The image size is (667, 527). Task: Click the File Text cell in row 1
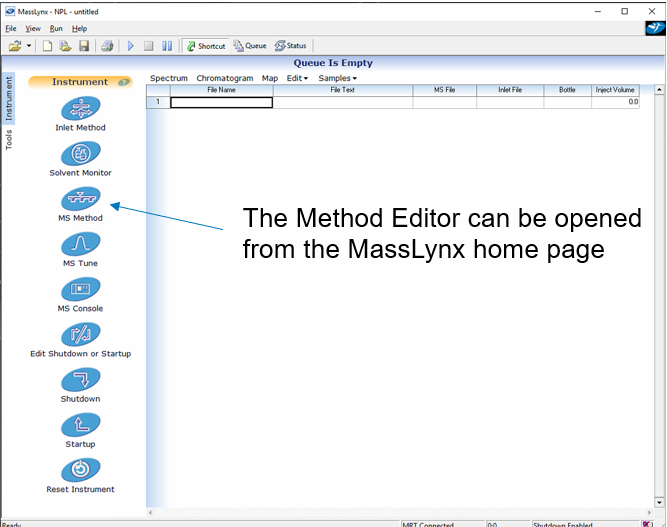pyautogui.click(x=343, y=102)
